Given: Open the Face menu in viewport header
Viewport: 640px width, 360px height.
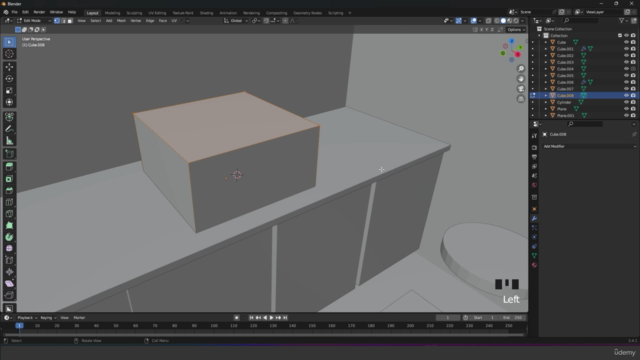Looking at the screenshot, I should pos(162,21).
